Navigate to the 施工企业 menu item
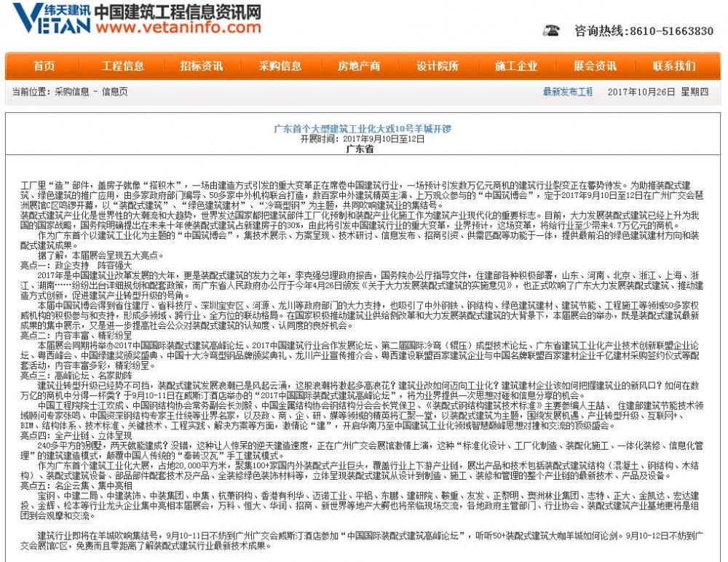Screen dimensions: 728x562 pyautogui.click(x=516, y=66)
